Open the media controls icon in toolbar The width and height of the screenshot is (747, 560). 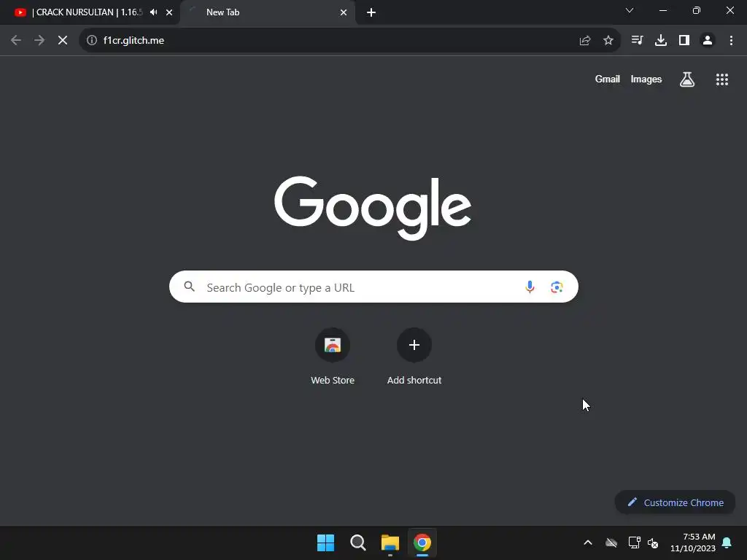[x=637, y=41]
